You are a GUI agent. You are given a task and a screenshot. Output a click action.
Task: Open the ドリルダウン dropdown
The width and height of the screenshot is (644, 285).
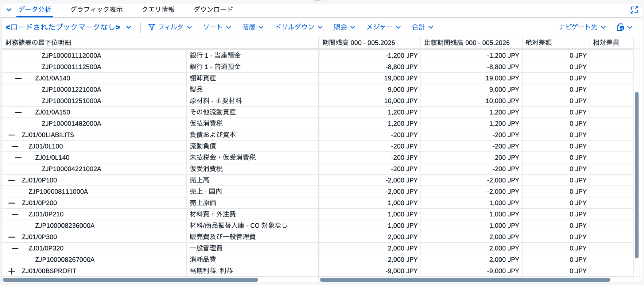pos(299,27)
